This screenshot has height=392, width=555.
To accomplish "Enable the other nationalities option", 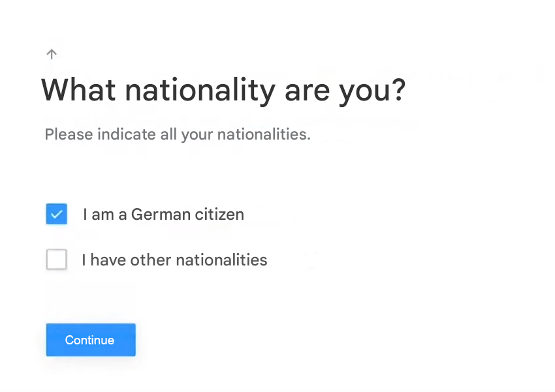I will (x=57, y=260).
